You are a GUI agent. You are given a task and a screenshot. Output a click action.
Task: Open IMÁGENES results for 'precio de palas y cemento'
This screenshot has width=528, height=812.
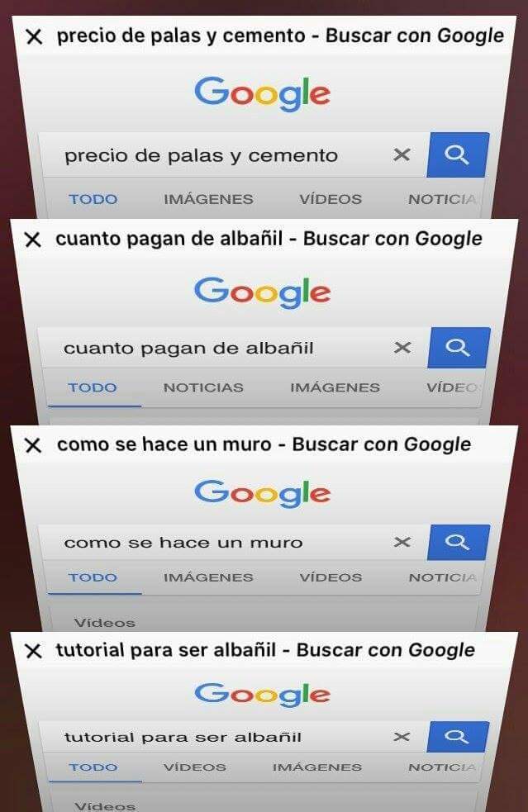[x=208, y=199]
